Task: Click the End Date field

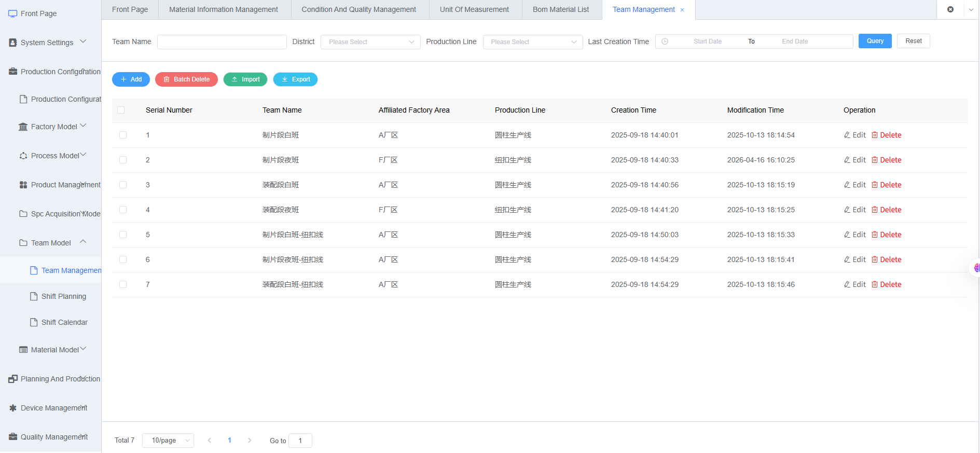Action: (795, 42)
